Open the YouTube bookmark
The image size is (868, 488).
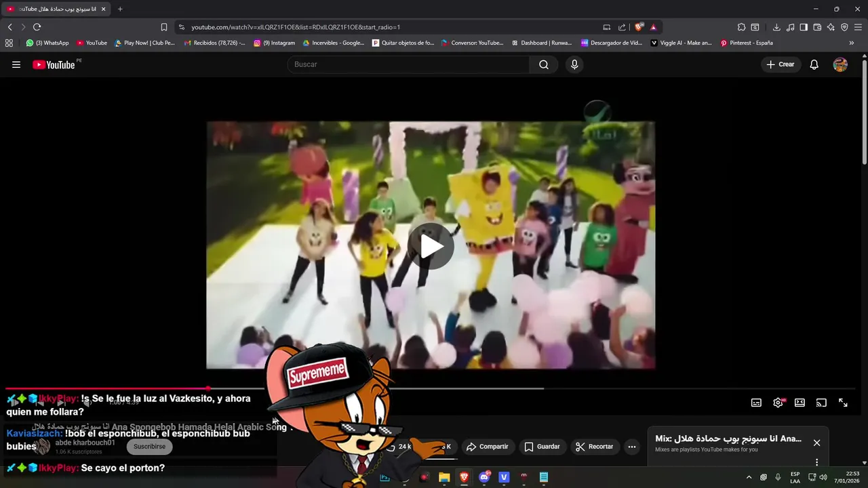click(x=92, y=43)
